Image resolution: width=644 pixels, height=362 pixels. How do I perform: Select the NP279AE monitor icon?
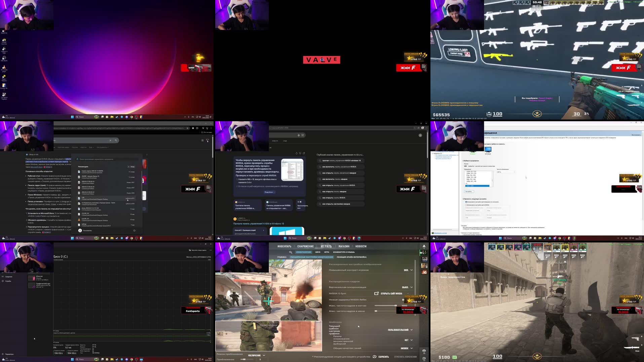(488, 150)
